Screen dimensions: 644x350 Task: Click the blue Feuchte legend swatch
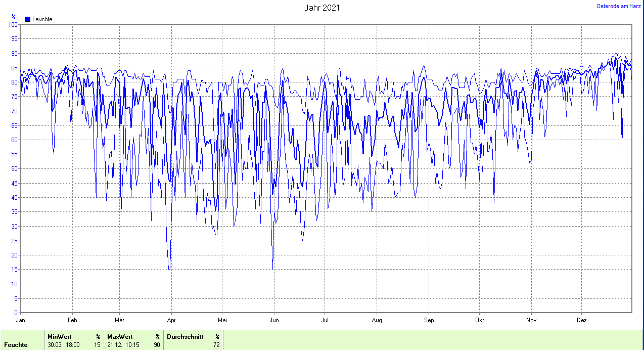click(28, 19)
